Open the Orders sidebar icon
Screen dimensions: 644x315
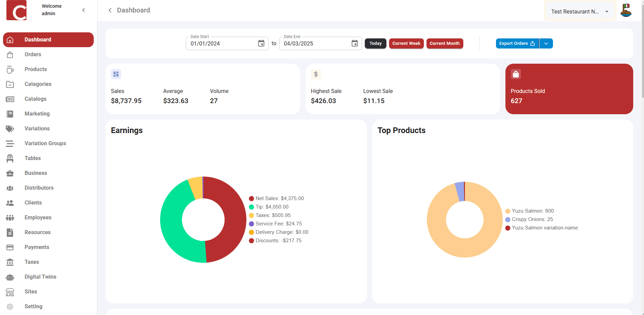[x=10, y=54]
